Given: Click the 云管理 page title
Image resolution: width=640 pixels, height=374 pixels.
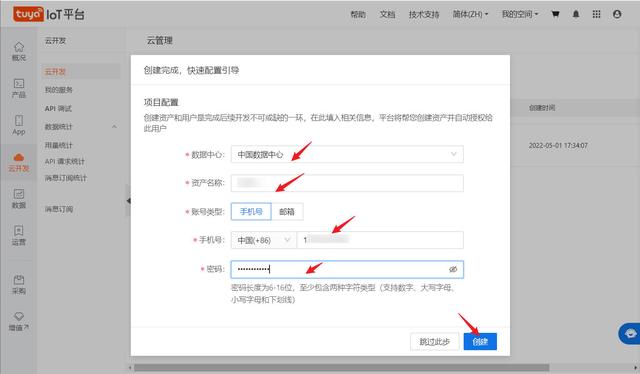Looking at the screenshot, I should 160,40.
